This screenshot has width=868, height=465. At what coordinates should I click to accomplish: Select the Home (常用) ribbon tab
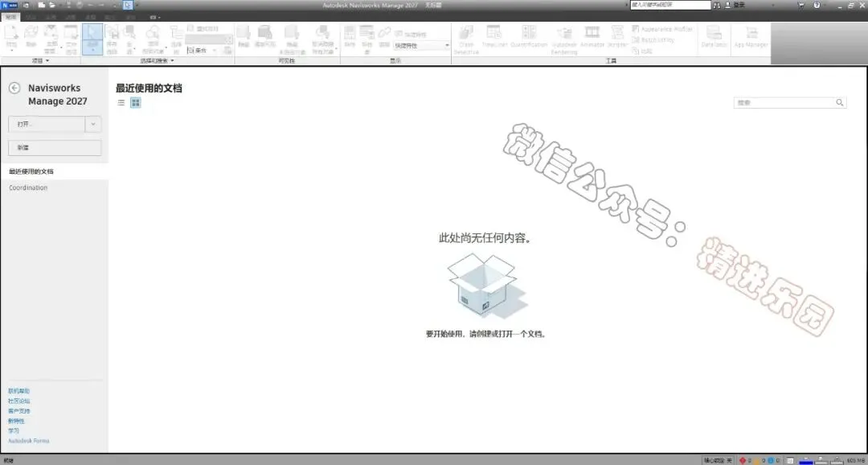(x=11, y=17)
